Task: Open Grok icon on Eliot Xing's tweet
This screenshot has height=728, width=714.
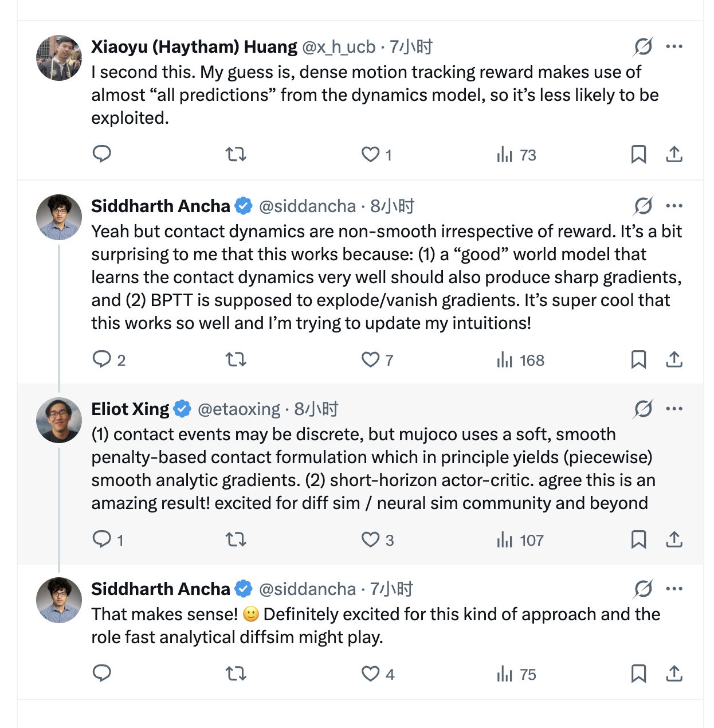Action: tap(643, 409)
